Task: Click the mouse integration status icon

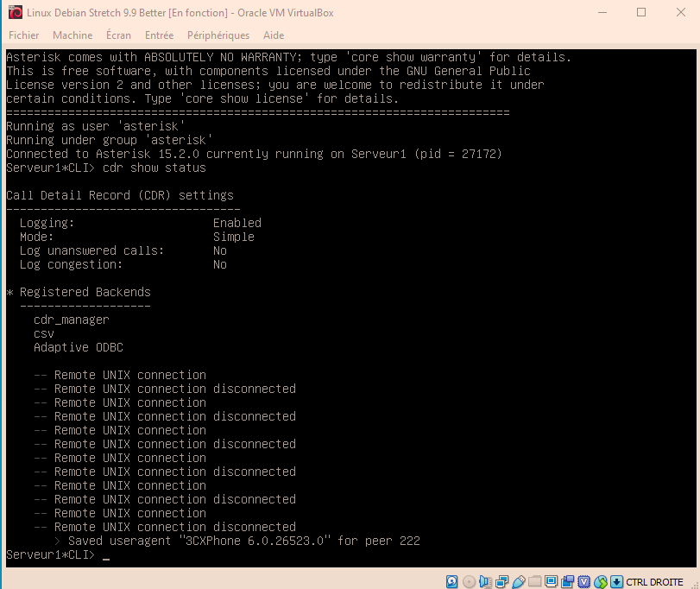Action: coord(601,581)
